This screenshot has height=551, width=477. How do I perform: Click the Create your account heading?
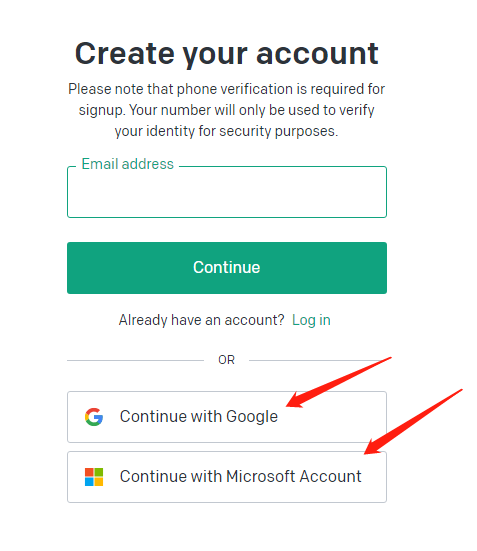pos(227,54)
